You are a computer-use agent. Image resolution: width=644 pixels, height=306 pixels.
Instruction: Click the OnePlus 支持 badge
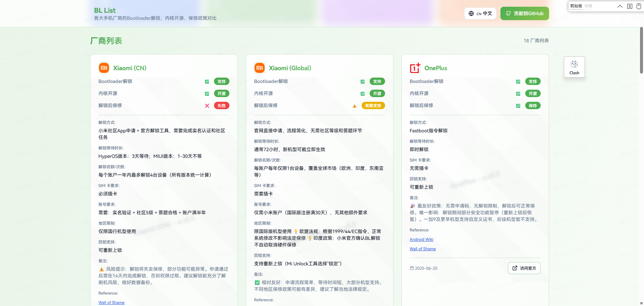coord(533,82)
